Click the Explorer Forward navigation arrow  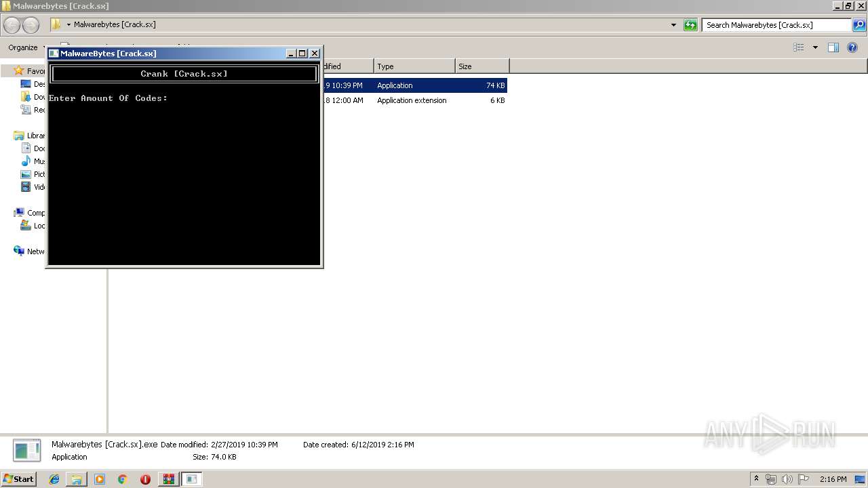31,25
